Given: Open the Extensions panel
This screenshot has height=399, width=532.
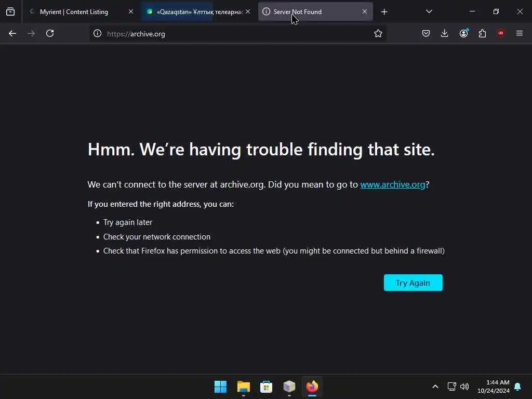Looking at the screenshot, I should click(482, 33).
